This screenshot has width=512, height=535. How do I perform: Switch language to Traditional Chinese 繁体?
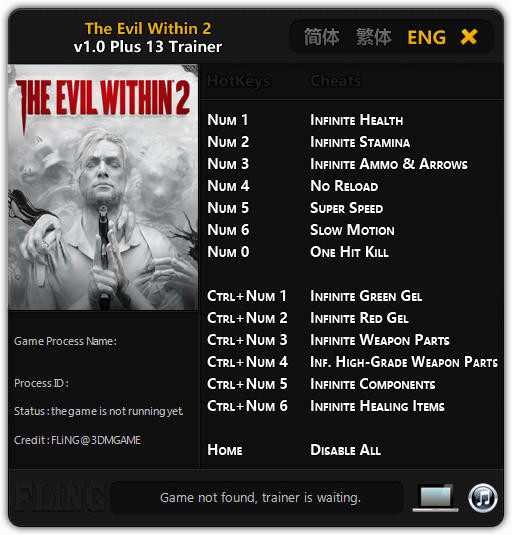click(x=374, y=37)
